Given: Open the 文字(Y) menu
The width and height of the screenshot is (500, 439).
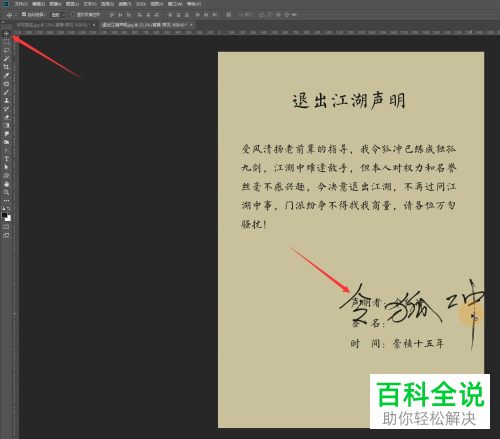Looking at the screenshot, I should point(90,4).
